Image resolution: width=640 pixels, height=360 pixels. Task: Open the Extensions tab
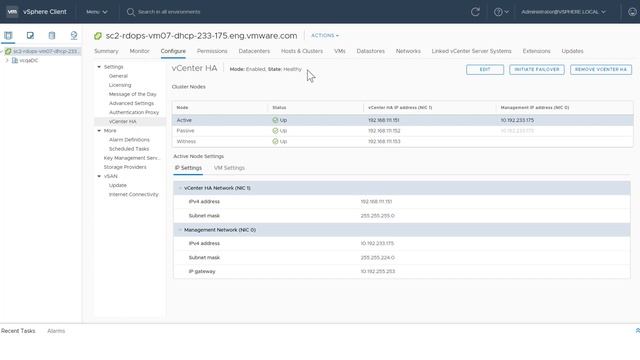536,51
